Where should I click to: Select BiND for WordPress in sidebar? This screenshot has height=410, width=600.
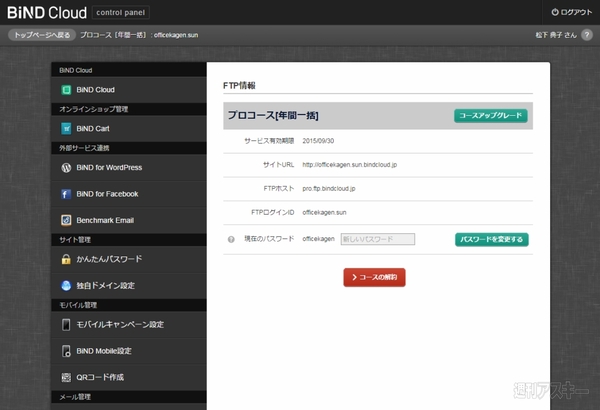(129, 168)
